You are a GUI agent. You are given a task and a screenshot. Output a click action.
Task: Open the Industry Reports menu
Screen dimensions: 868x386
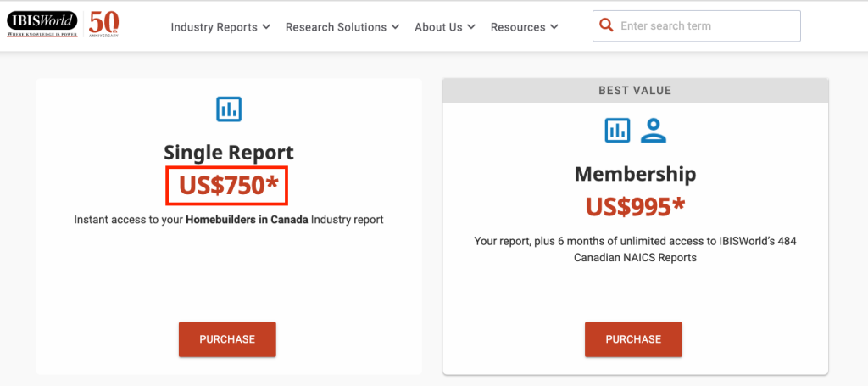(x=220, y=27)
